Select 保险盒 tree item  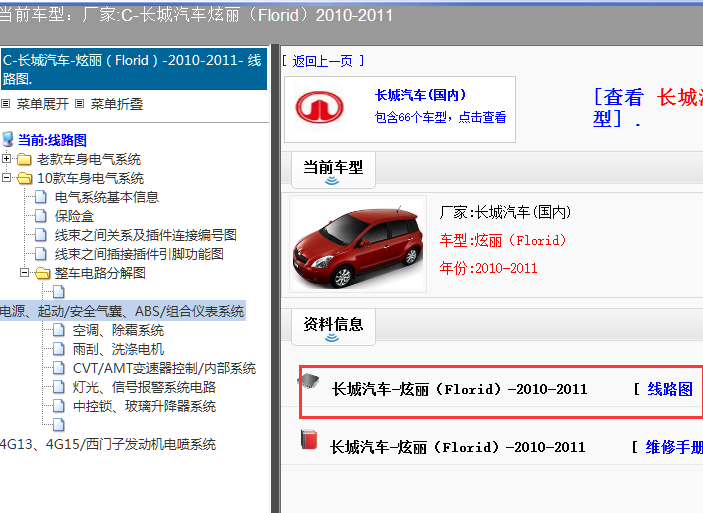click(x=74, y=216)
